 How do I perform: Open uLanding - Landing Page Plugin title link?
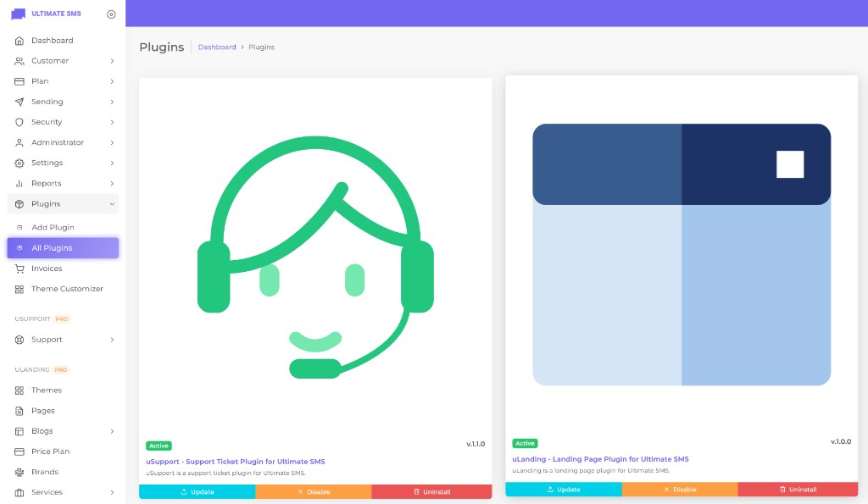(x=601, y=459)
